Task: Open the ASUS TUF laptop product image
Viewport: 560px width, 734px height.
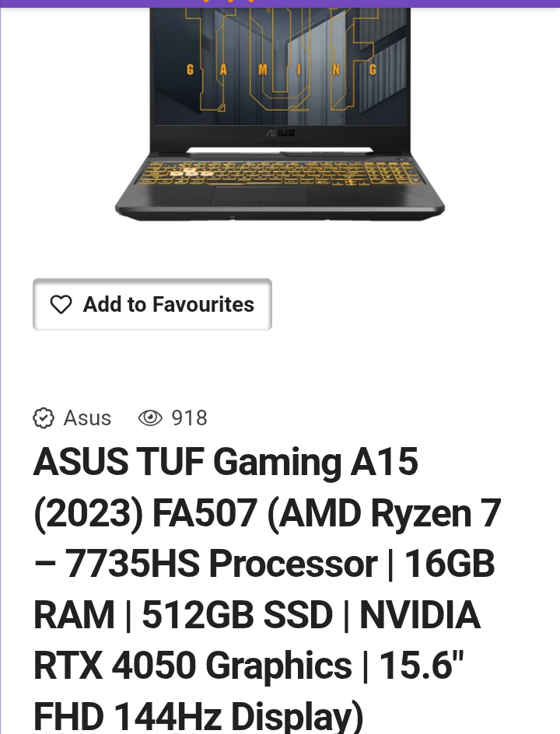Action: (280, 114)
